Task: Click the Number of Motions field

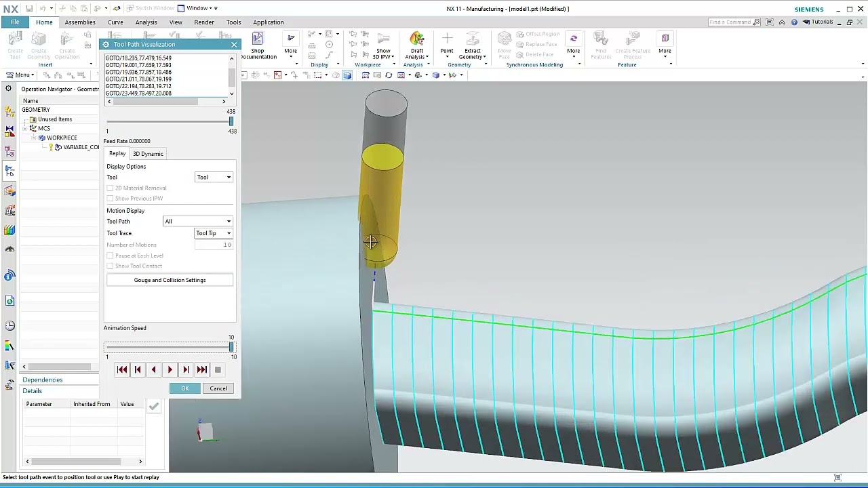Action: point(214,245)
